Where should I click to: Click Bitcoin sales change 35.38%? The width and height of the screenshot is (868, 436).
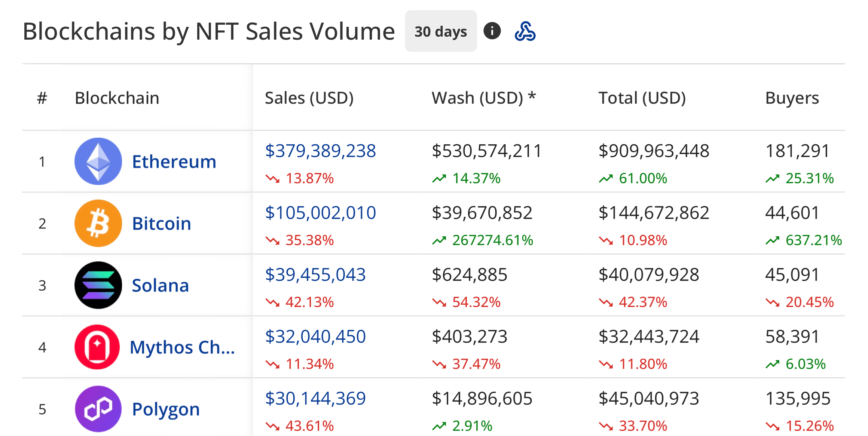point(300,240)
